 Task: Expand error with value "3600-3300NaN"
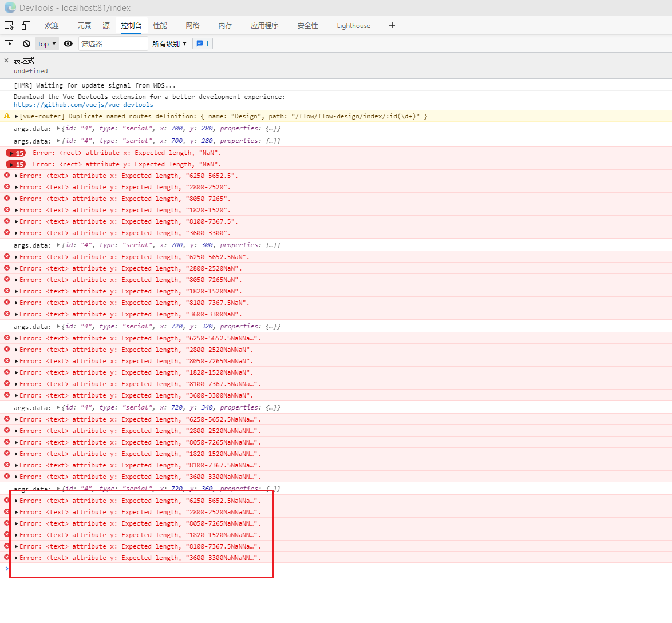coord(16,315)
